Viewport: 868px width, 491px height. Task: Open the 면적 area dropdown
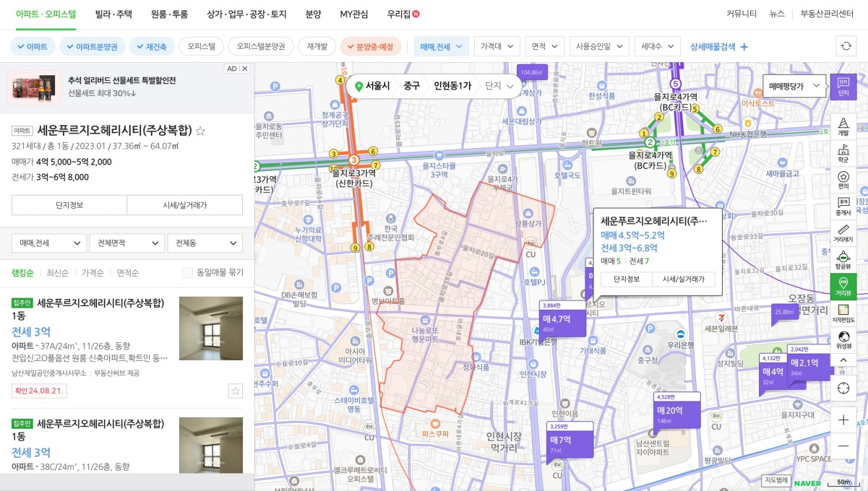pos(545,46)
